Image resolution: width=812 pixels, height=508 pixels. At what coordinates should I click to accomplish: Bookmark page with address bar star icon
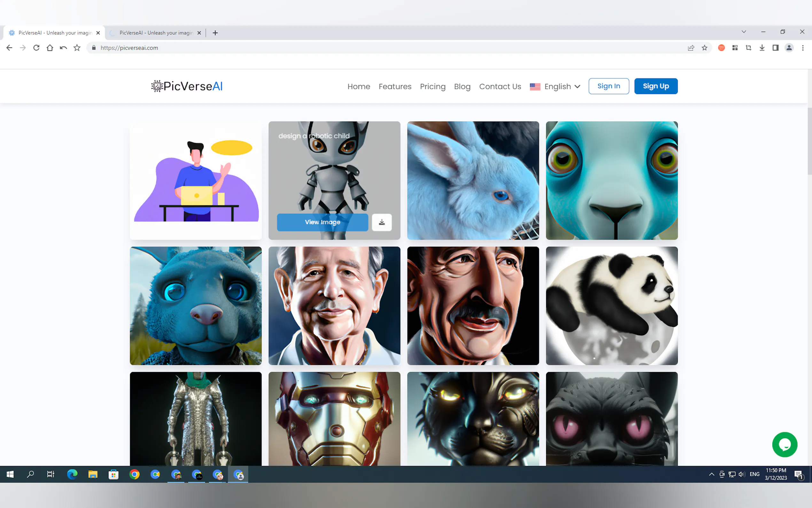pos(704,48)
